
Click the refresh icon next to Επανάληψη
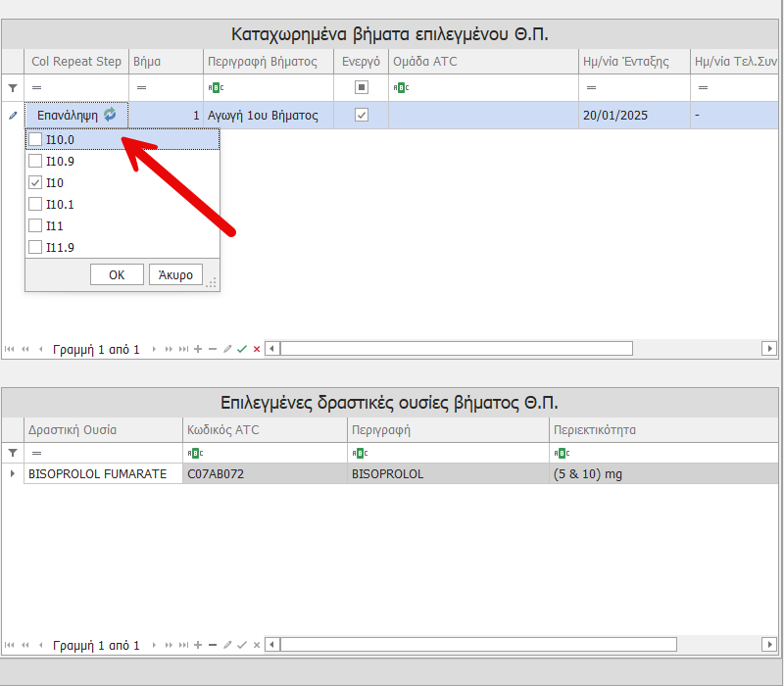click(x=110, y=115)
